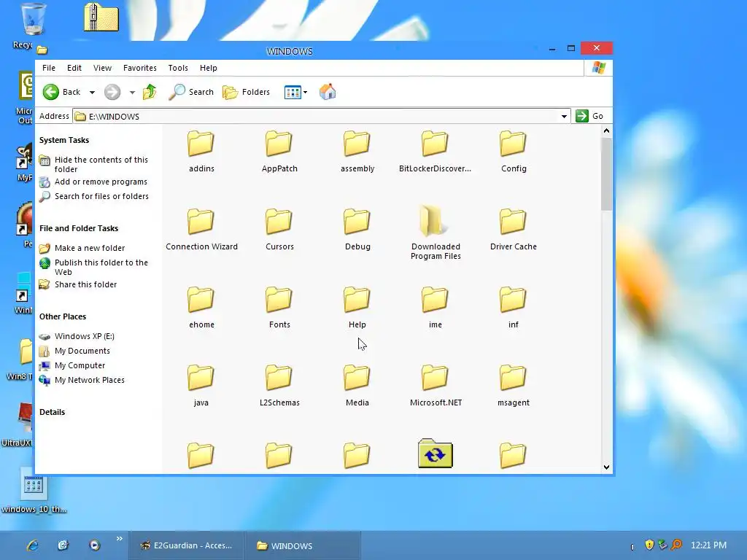Select the Cursors folder
Viewport: 747px width, 560px height.
279,230
